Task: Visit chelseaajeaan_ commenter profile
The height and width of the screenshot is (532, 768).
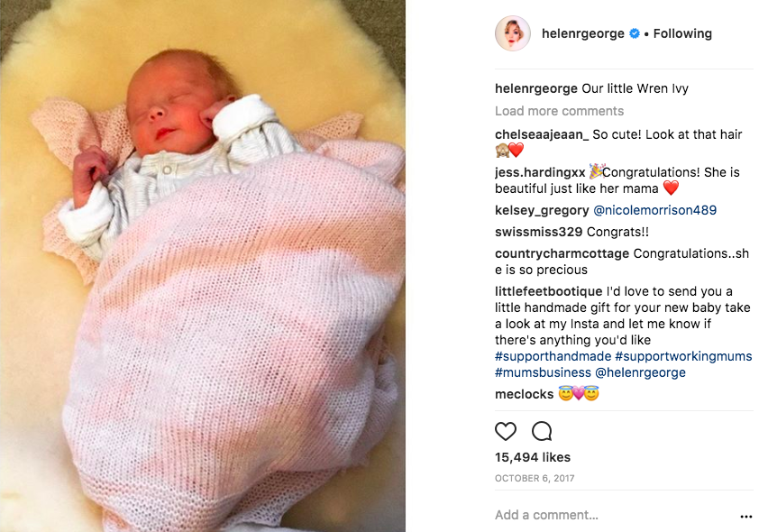Action: coord(542,134)
